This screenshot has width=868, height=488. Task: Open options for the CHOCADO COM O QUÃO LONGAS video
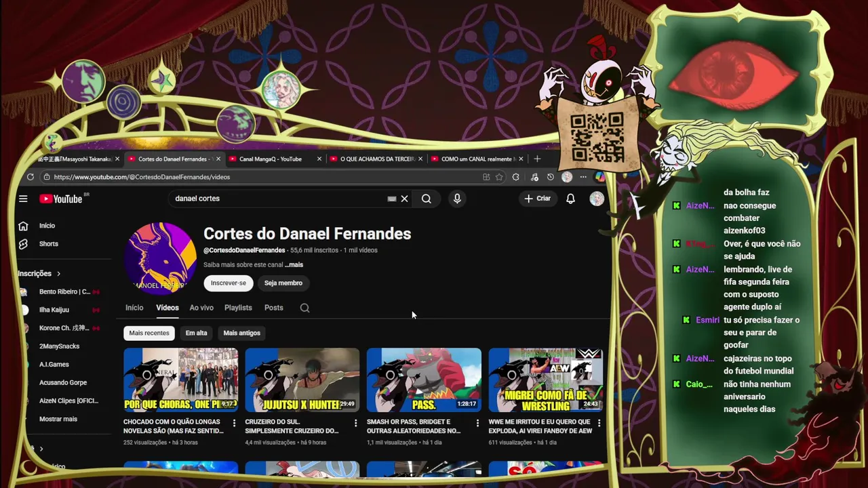(235, 423)
